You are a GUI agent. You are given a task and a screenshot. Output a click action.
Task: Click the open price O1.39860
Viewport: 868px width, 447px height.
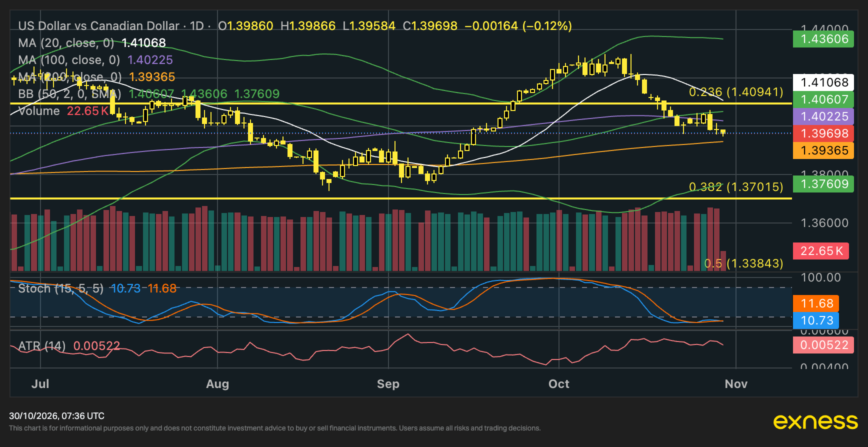pyautogui.click(x=245, y=26)
